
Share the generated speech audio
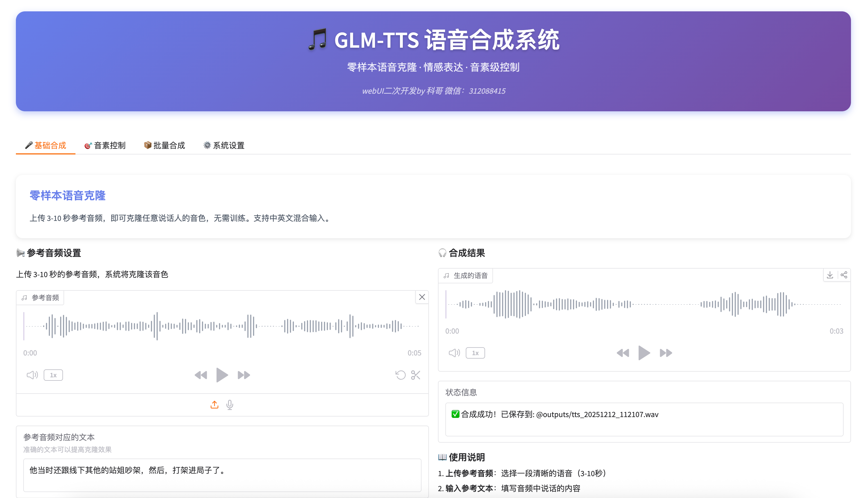pyautogui.click(x=844, y=275)
